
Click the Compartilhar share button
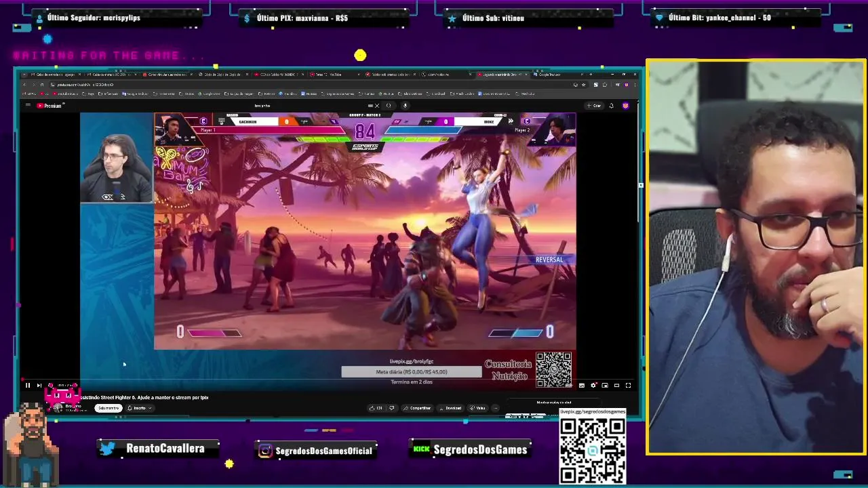[417, 408]
